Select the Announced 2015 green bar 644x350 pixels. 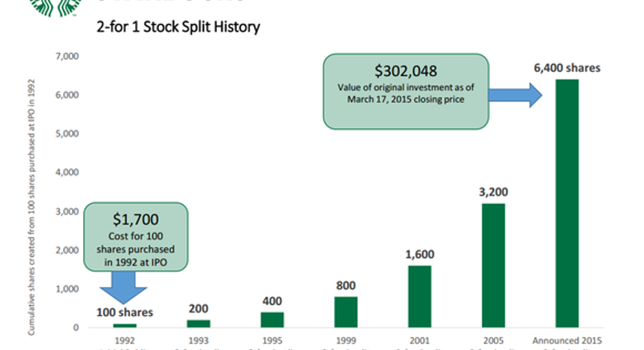567,203
